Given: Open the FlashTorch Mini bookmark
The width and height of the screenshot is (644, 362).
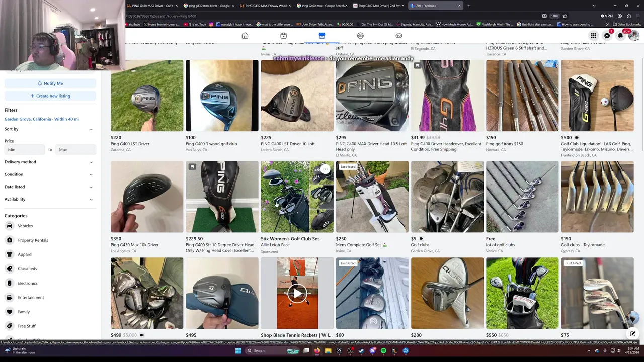Looking at the screenshot, I should 495,24.
